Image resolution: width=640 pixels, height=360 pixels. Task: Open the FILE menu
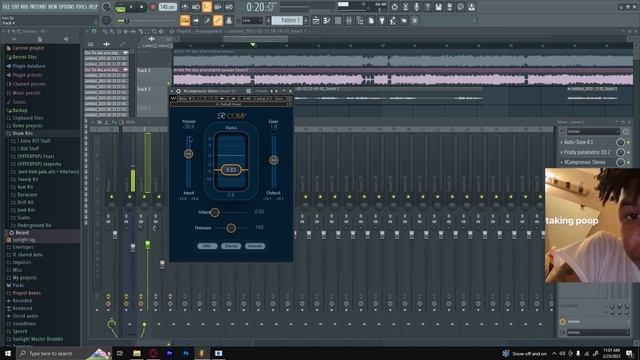6,7
